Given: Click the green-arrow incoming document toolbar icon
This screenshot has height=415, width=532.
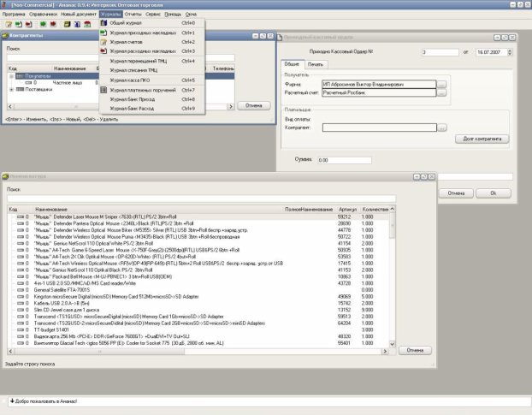Looking at the screenshot, I should (x=19, y=24).
